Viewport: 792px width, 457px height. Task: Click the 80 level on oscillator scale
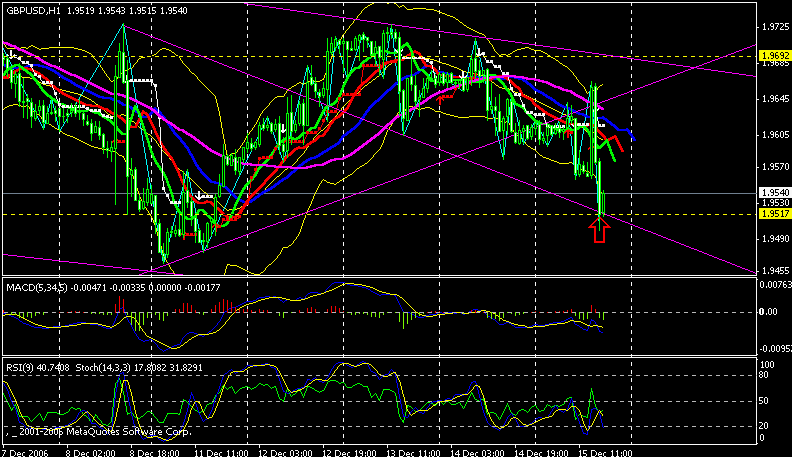click(x=764, y=375)
